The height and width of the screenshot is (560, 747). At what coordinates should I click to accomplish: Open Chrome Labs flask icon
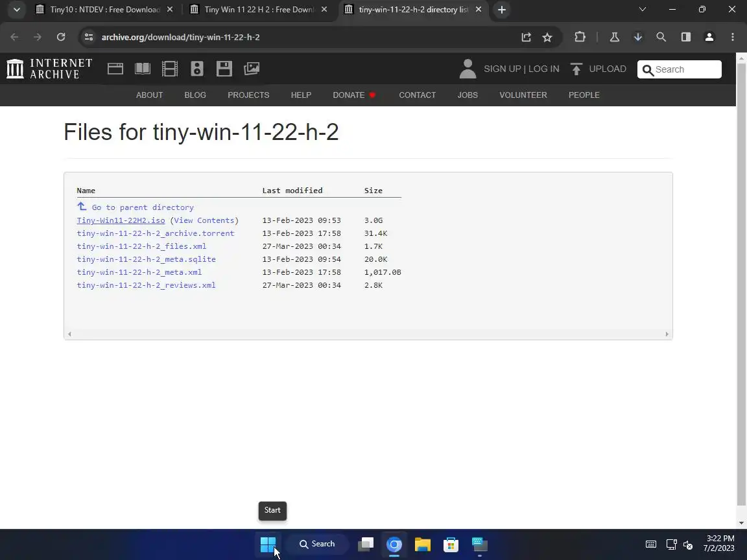(615, 37)
